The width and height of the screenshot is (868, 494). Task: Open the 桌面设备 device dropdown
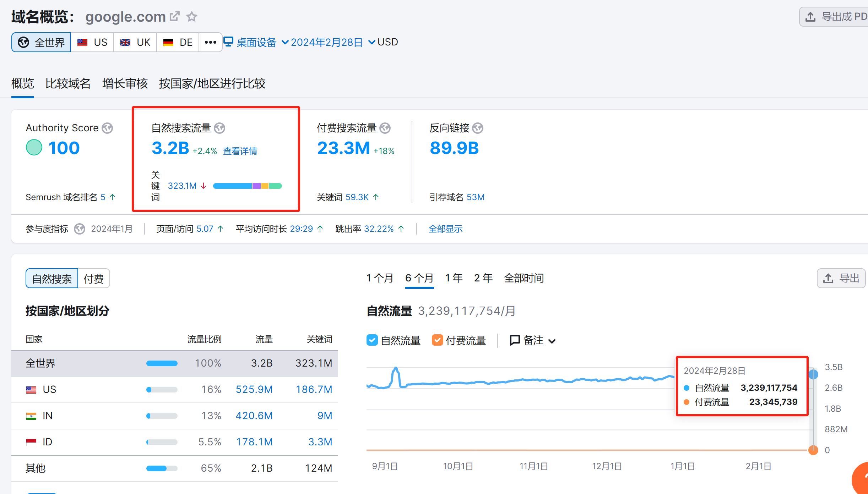click(256, 43)
